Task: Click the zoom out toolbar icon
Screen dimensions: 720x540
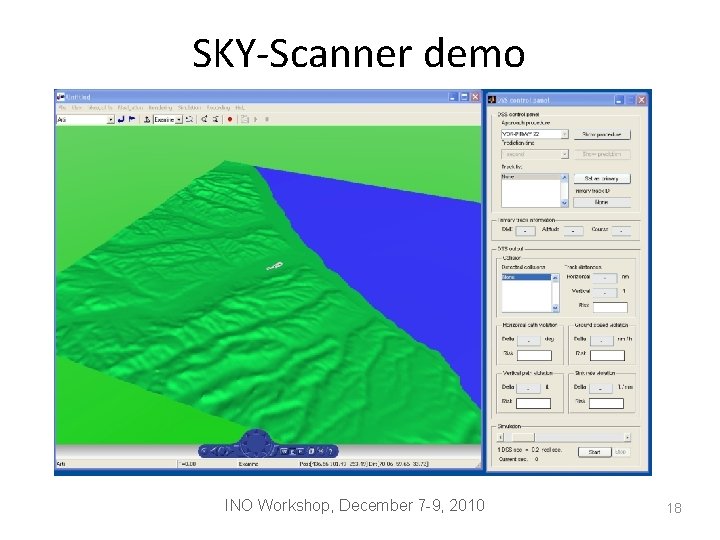Action: (x=215, y=119)
